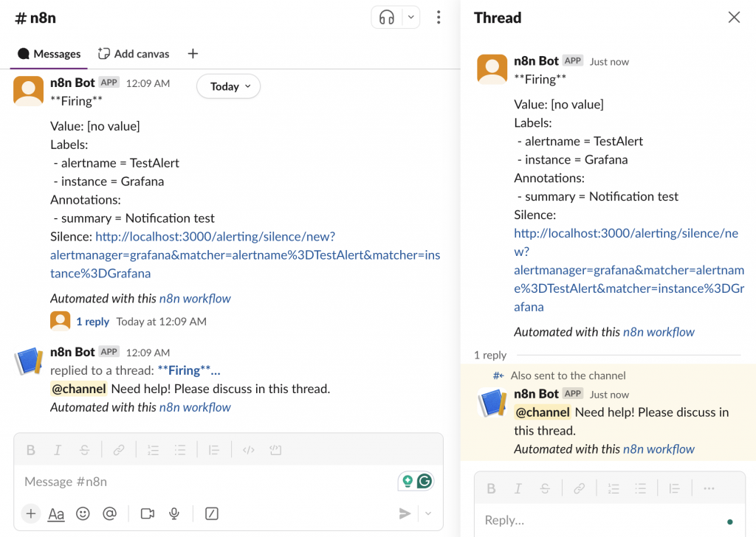The image size is (756, 537).
Task: Start a huddle with the headphones icon
Action: [387, 18]
